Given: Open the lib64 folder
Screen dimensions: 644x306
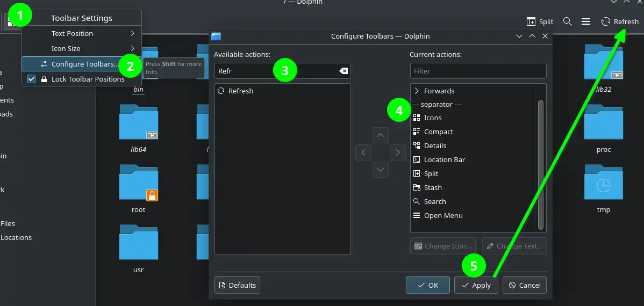Looking at the screenshot, I should click(138, 122).
